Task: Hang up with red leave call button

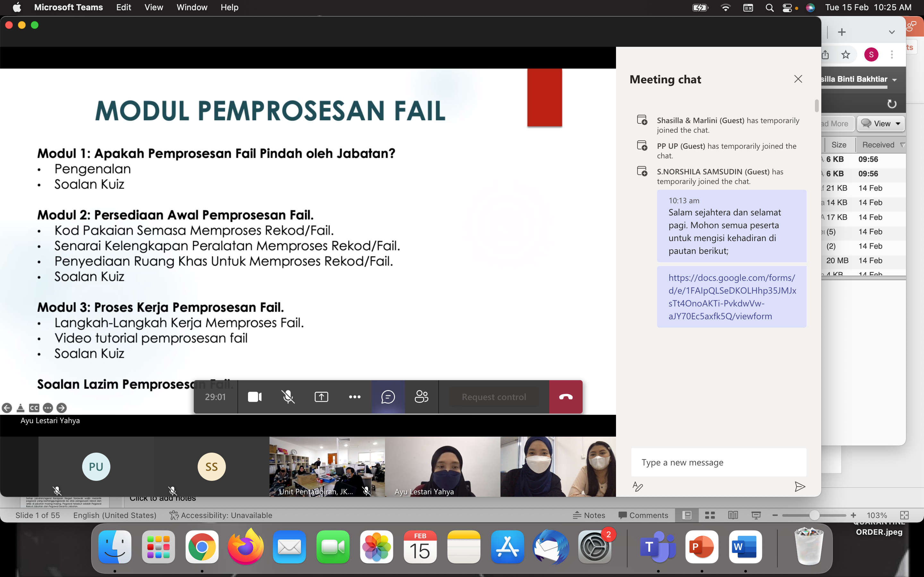Action: point(566,397)
